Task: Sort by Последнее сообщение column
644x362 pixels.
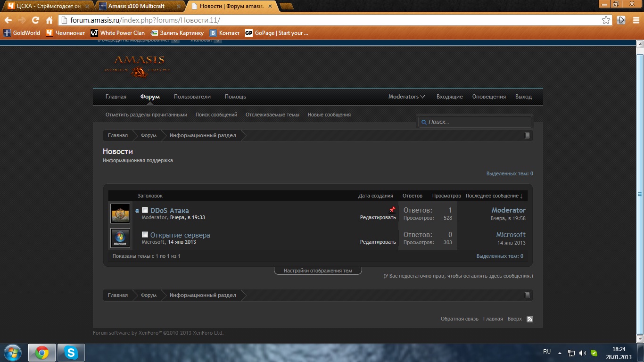Action: [x=494, y=196]
